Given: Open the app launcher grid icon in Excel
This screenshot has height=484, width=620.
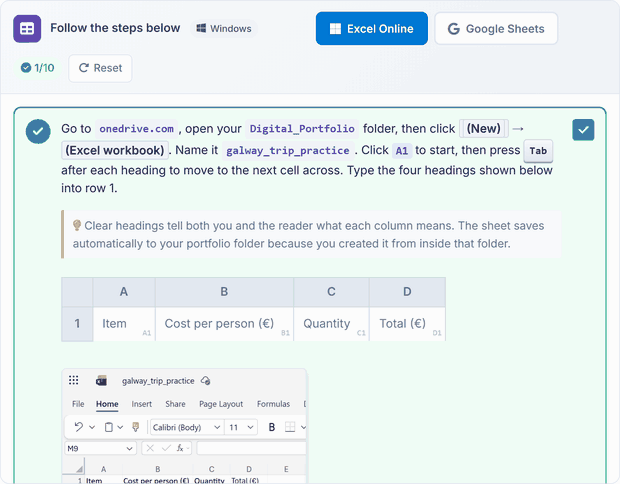Looking at the screenshot, I should [74, 380].
